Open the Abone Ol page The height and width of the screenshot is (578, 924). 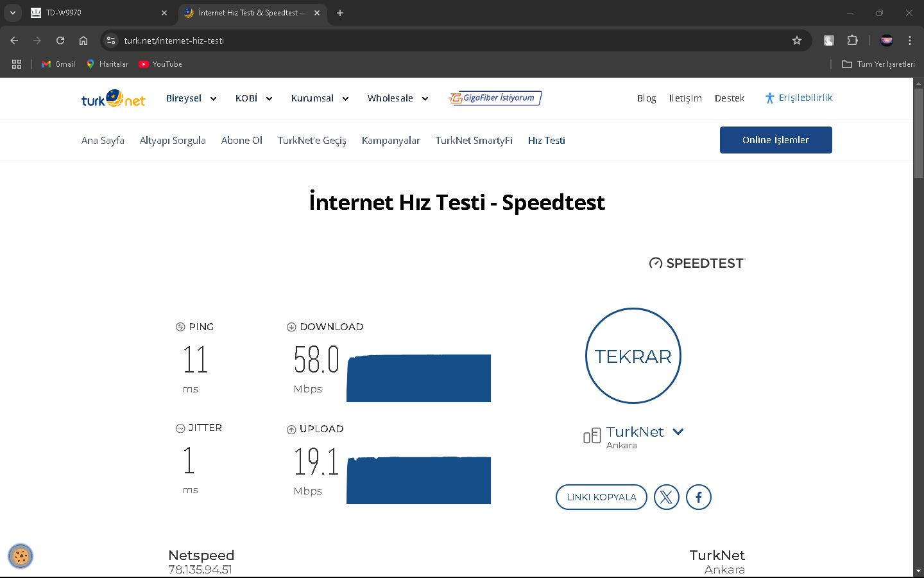click(242, 140)
